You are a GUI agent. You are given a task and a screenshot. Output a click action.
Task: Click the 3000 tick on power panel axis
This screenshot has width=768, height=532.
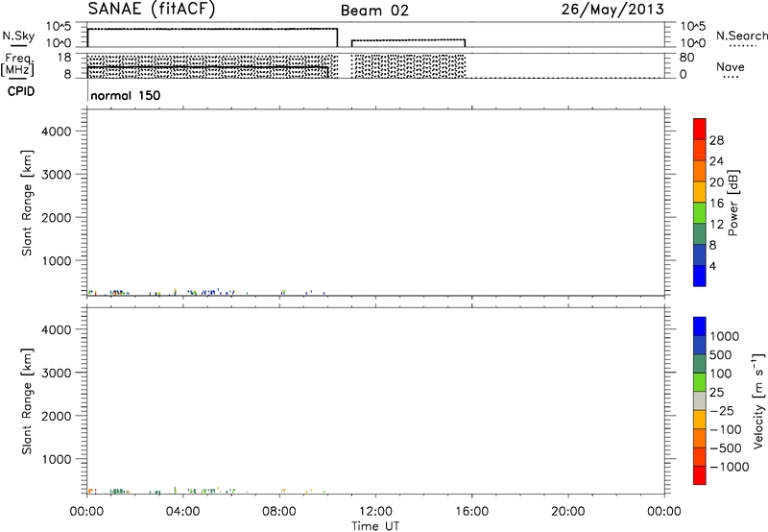click(x=57, y=175)
